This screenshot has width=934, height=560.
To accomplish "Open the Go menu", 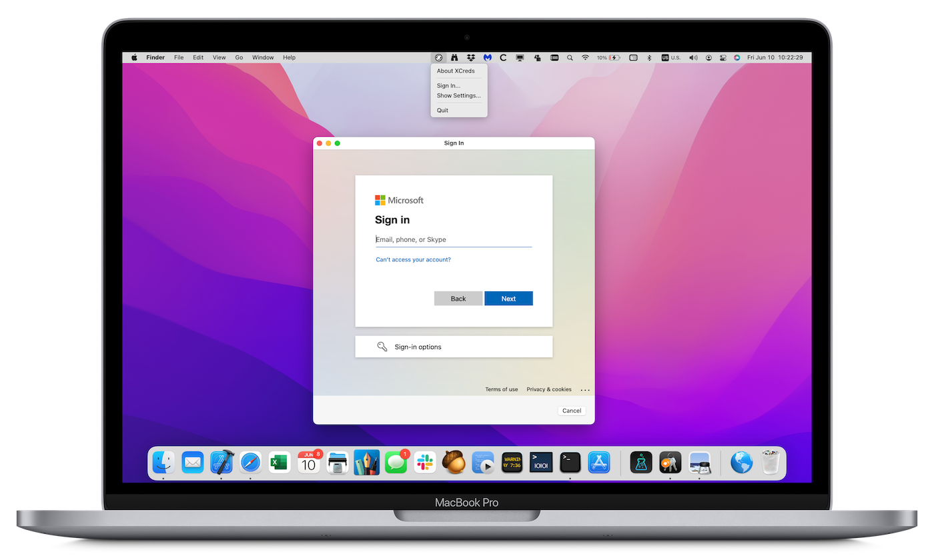I will [x=239, y=58].
